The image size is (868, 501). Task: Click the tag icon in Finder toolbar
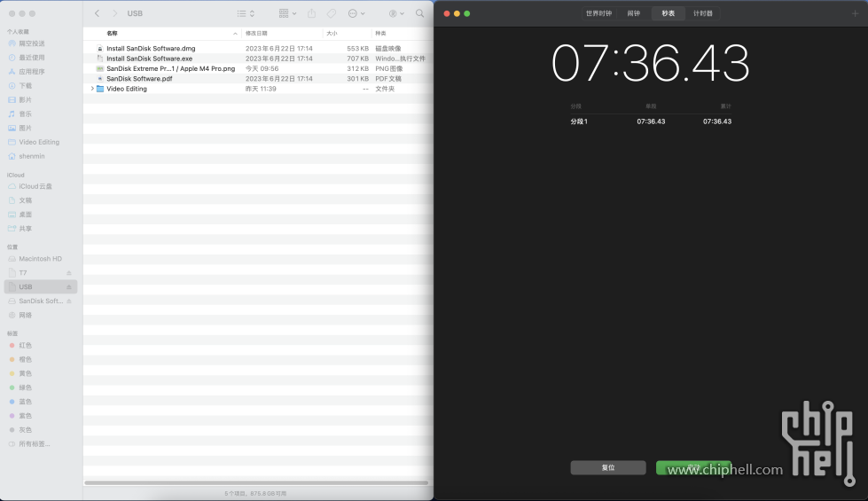[x=331, y=13]
